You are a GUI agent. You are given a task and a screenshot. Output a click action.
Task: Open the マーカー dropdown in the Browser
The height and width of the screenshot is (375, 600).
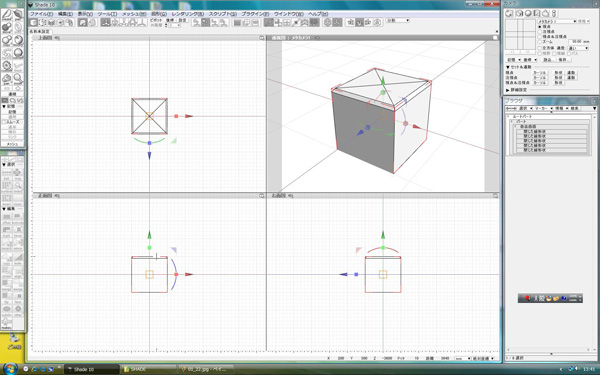click(543, 109)
